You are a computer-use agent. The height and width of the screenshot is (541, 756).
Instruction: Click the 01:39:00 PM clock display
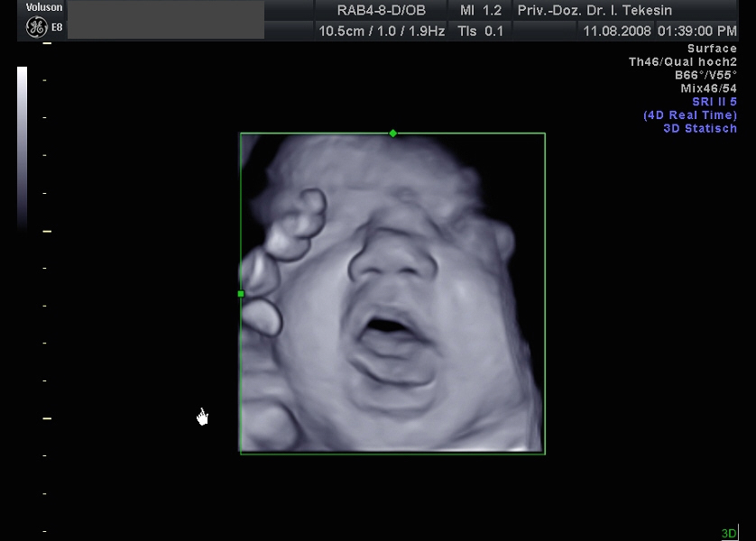(696, 31)
